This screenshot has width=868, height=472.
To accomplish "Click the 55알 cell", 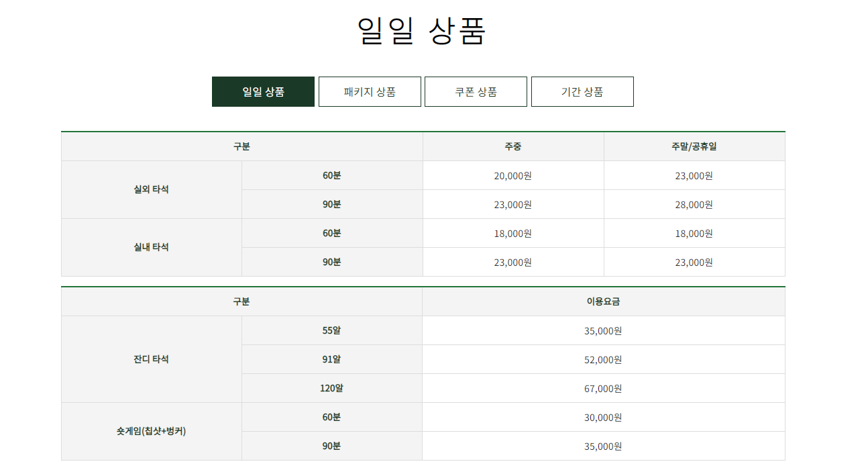I will [332, 331].
